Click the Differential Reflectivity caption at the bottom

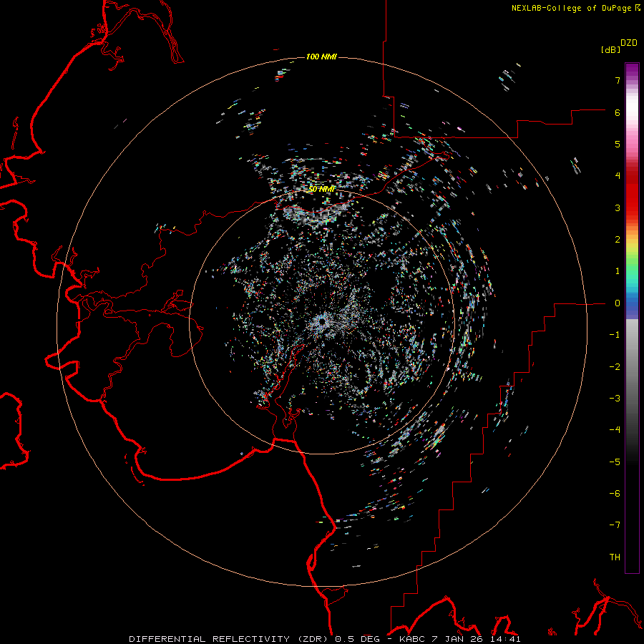[324, 639]
